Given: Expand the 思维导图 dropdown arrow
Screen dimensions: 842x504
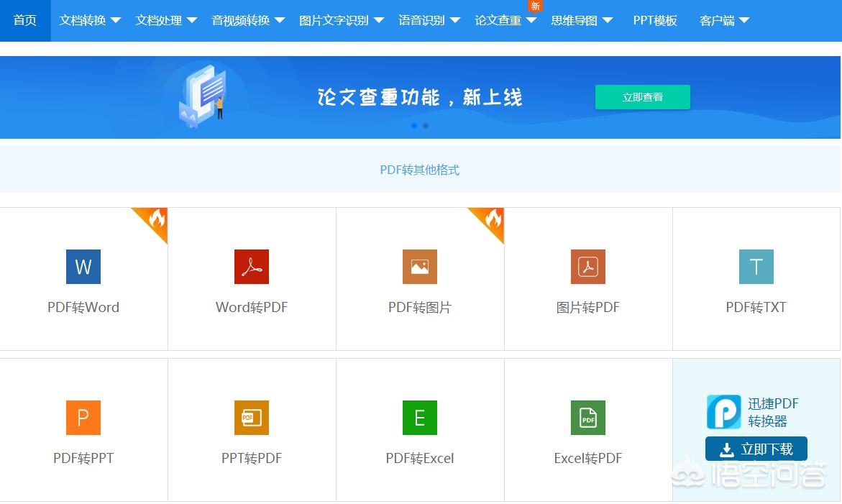Looking at the screenshot, I should pos(608,20).
